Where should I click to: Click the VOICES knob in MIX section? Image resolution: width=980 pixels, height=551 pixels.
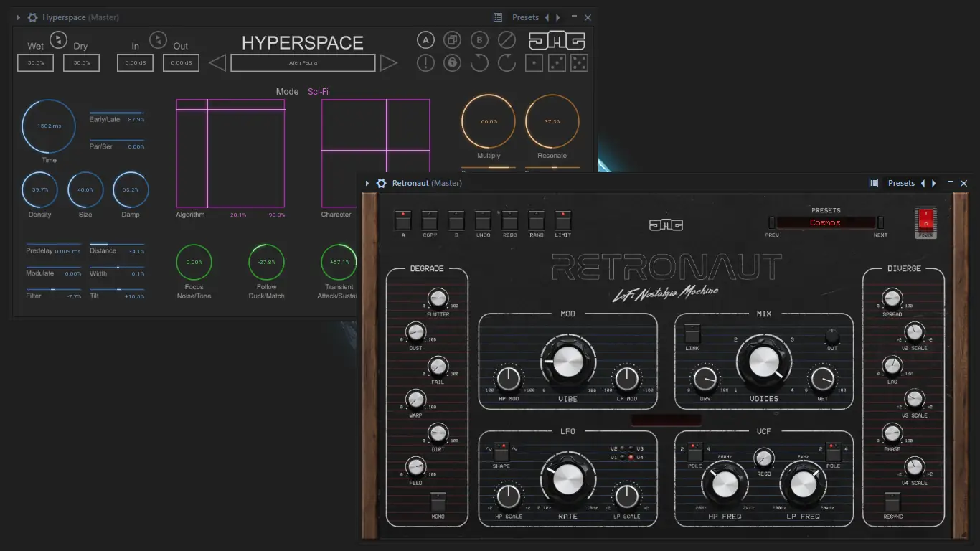(763, 362)
